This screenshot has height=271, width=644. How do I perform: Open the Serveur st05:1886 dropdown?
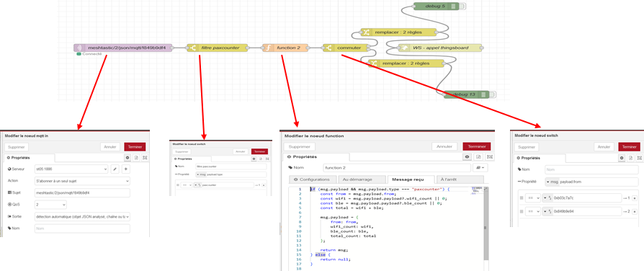coord(71,169)
